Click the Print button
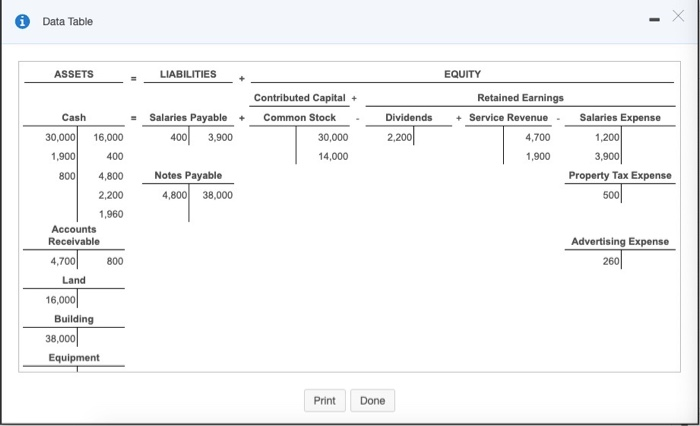The height and width of the screenshot is (426, 700). [x=325, y=401]
